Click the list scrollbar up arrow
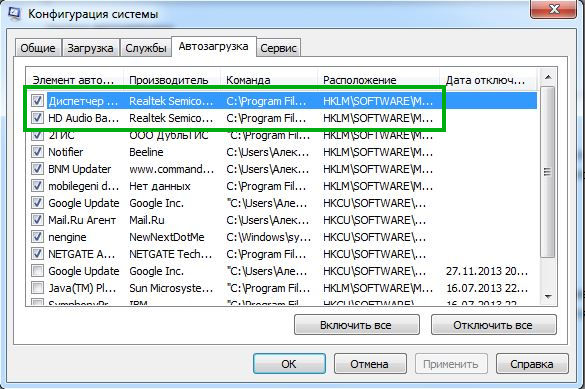This screenshot has width=585, height=389. [x=548, y=77]
